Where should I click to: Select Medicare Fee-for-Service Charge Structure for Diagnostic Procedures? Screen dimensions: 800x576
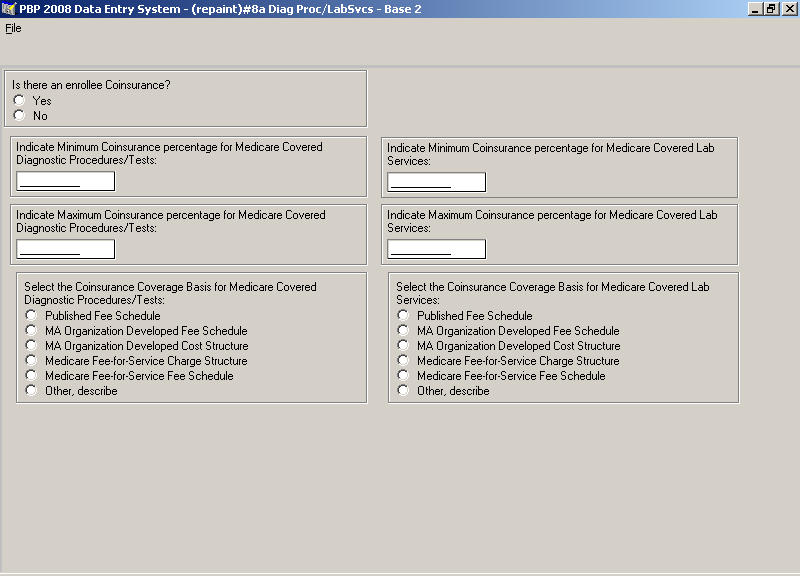tap(31, 360)
